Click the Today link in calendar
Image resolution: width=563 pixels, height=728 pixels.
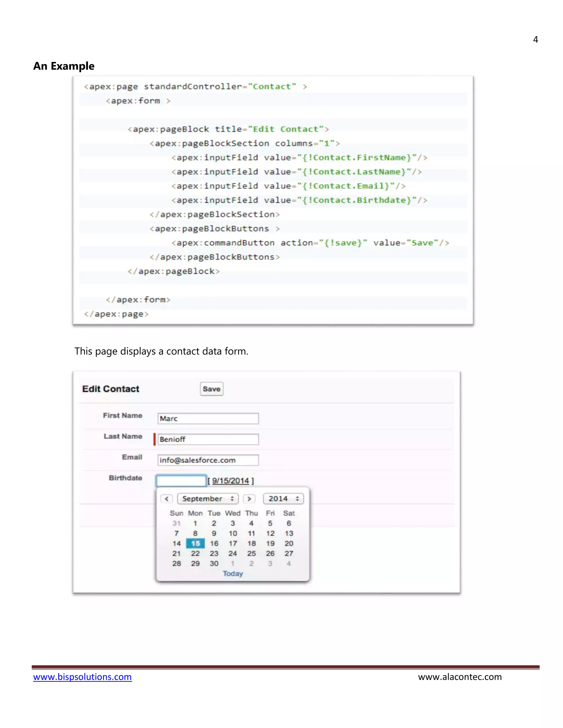tap(233, 574)
